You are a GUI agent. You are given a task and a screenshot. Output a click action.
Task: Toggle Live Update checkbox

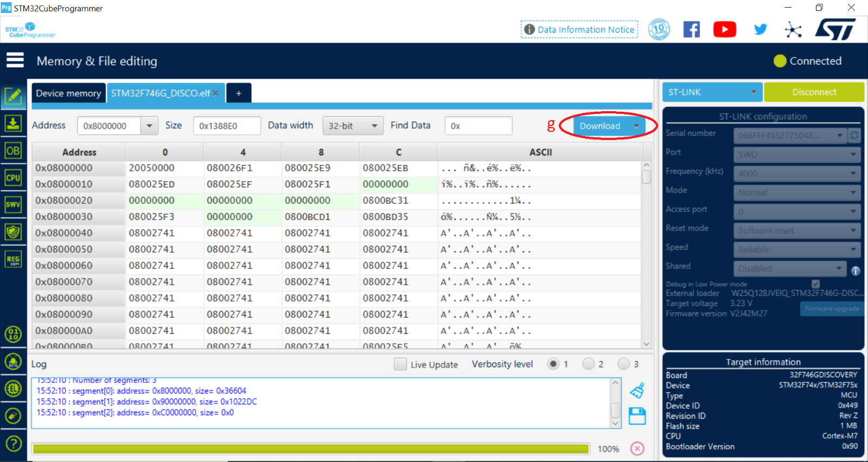[x=400, y=364]
